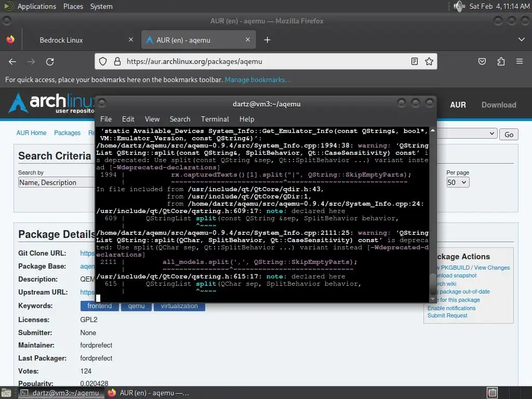Expand the dropdown next to Go
The image size is (532, 399).
(467, 134)
